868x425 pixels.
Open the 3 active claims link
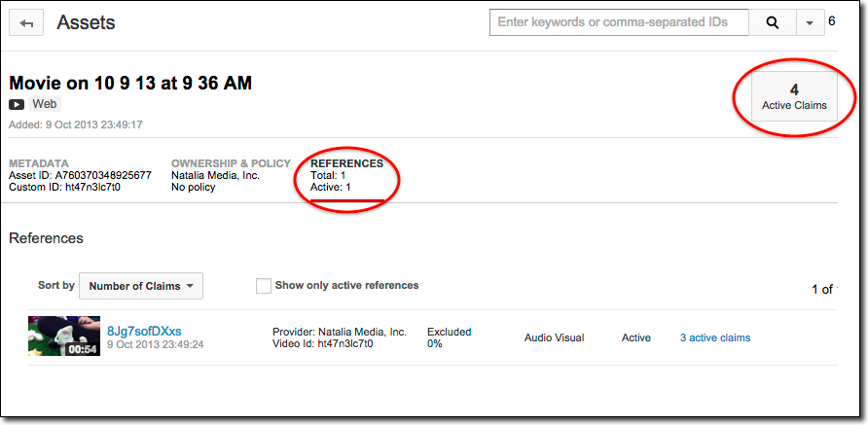(715, 338)
